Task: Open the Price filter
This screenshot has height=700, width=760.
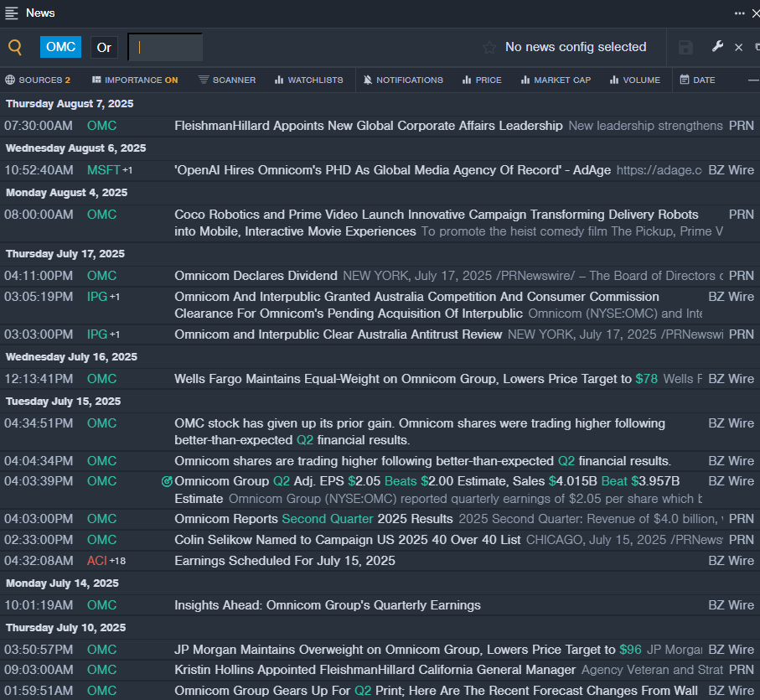Action: pos(482,80)
